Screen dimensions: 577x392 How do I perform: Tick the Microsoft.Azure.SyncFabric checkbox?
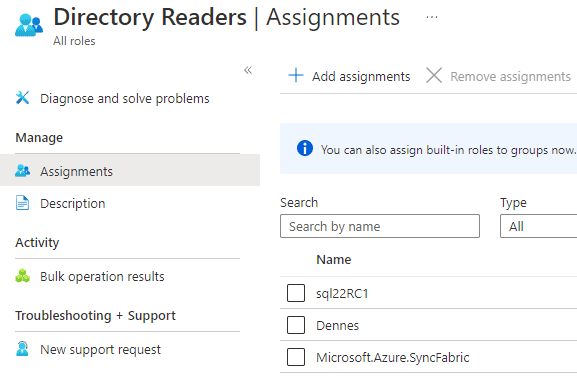tap(296, 357)
